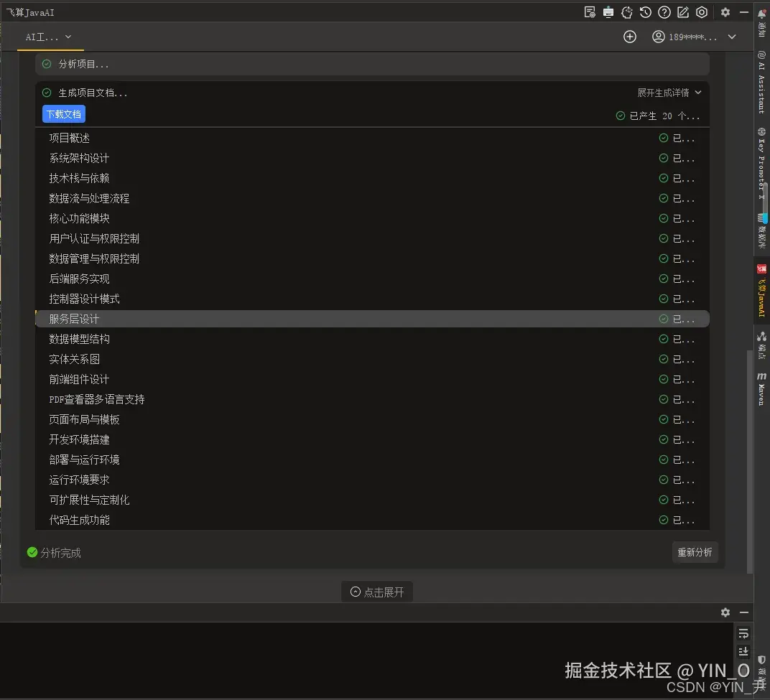Click the hexagon settings icon in the toolbar
The width and height of the screenshot is (770, 700).
(x=702, y=12)
